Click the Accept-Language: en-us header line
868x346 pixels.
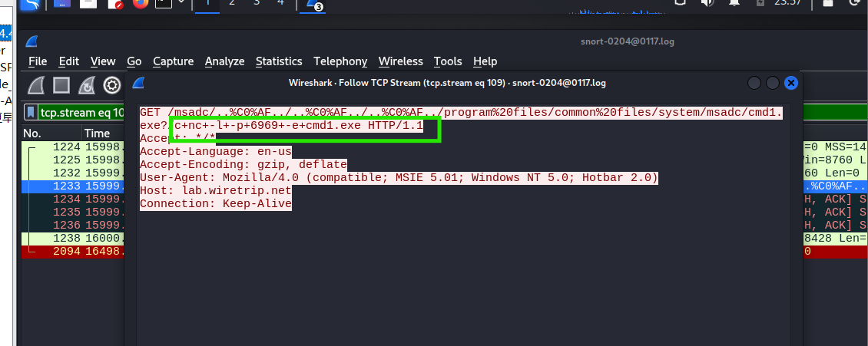pyautogui.click(x=216, y=151)
